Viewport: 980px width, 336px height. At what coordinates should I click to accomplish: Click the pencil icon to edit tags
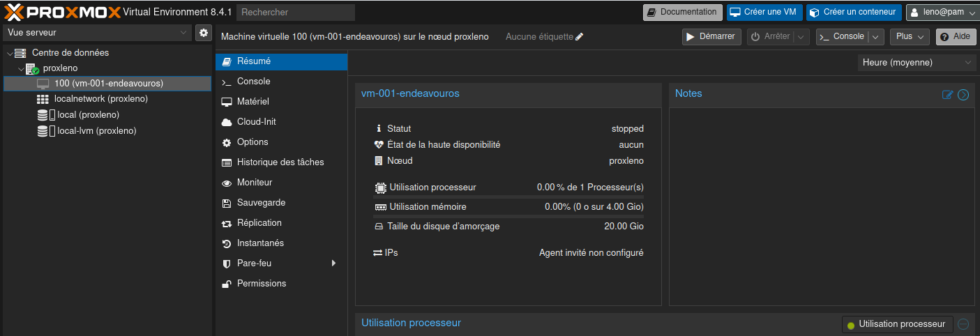pos(580,37)
